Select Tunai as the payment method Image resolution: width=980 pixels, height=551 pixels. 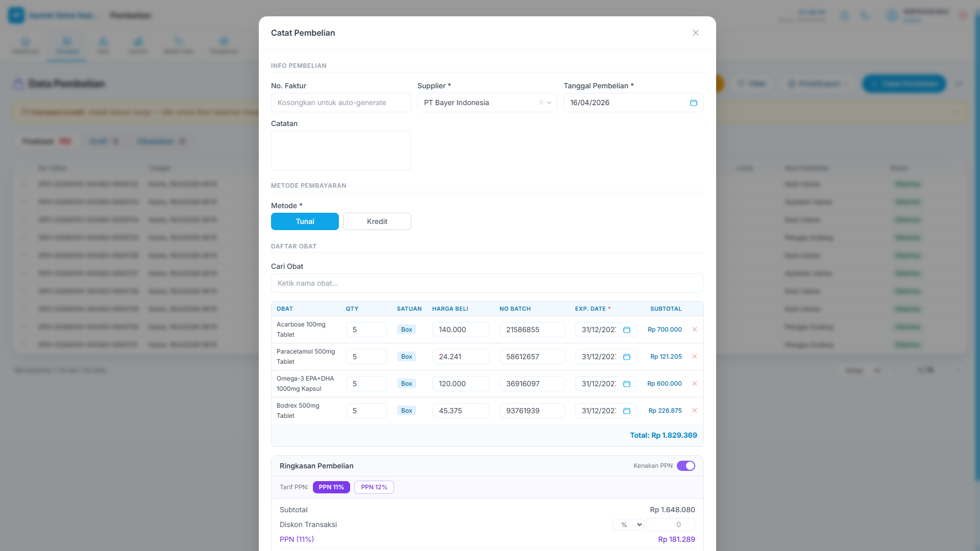pyautogui.click(x=305, y=221)
